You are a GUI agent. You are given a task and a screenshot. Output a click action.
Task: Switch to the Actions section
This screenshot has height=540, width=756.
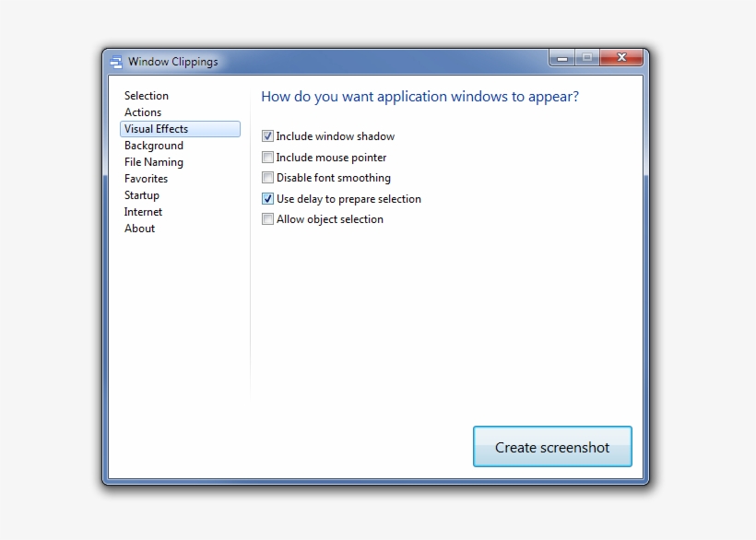pyautogui.click(x=144, y=112)
